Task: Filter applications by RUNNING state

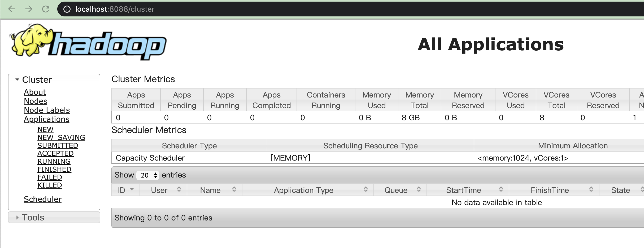Action: pyautogui.click(x=54, y=161)
